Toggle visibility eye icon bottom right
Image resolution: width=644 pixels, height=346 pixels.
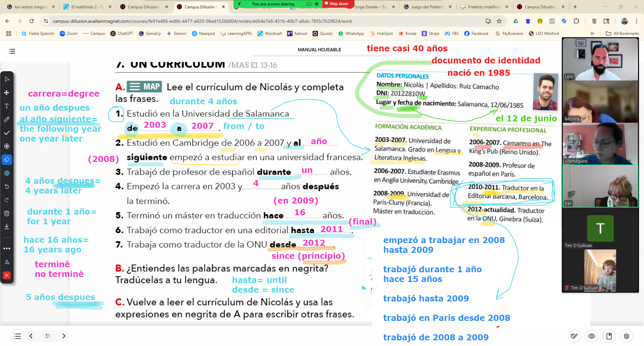click(592, 336)
